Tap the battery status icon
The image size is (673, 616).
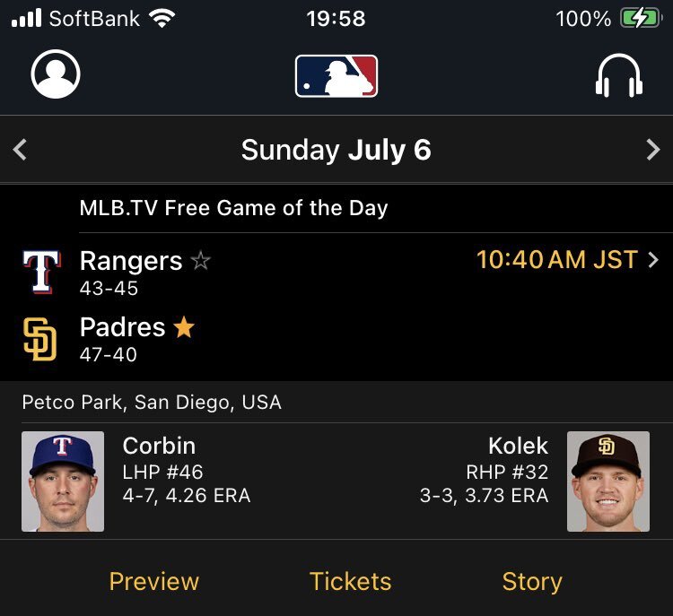641,19
